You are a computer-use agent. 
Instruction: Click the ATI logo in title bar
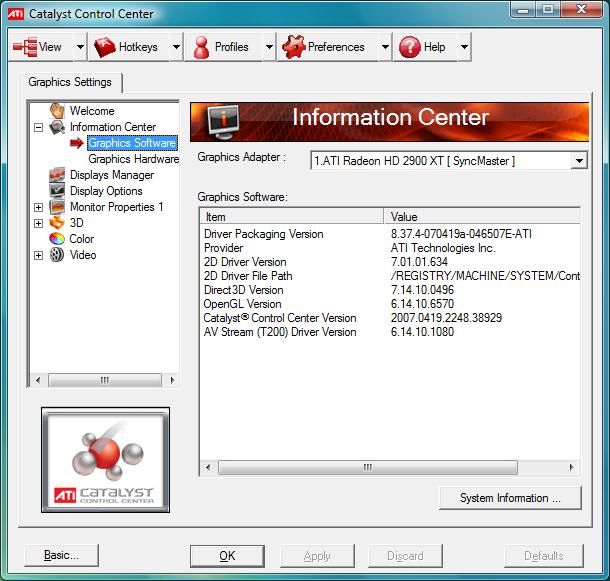point(16,14)
